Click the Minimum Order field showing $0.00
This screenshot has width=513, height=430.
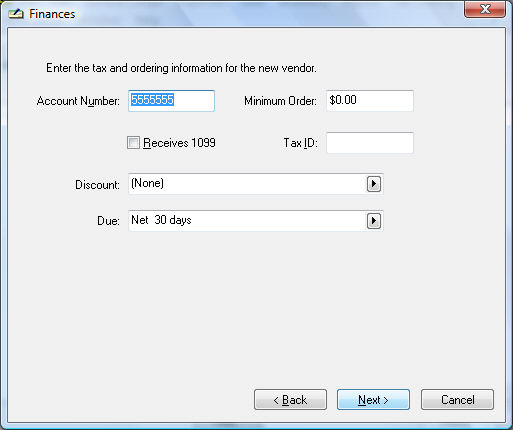coord(370,101)
